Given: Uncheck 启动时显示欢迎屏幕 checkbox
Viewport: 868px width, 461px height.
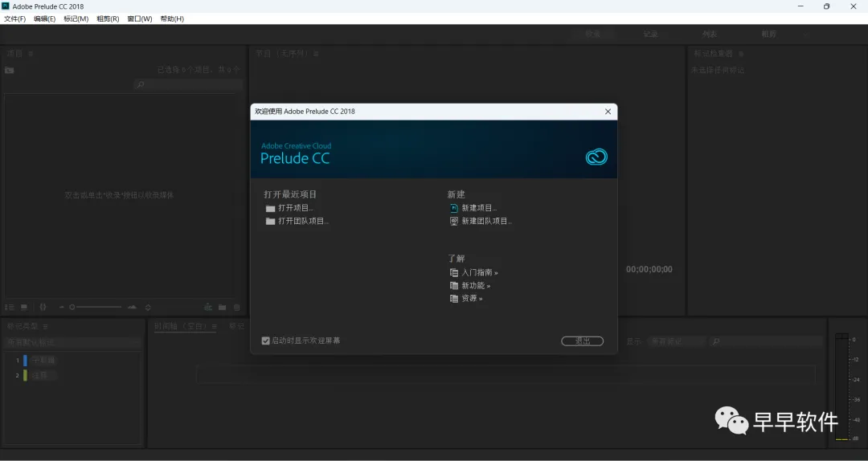Looking at the screenshot, I should pyautogui.click(x=266, y=341).
